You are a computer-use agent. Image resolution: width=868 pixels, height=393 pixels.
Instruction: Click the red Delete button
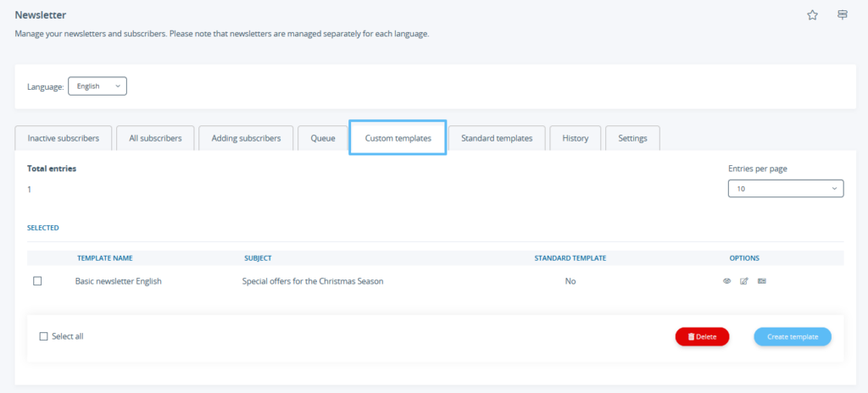(702, 336)
